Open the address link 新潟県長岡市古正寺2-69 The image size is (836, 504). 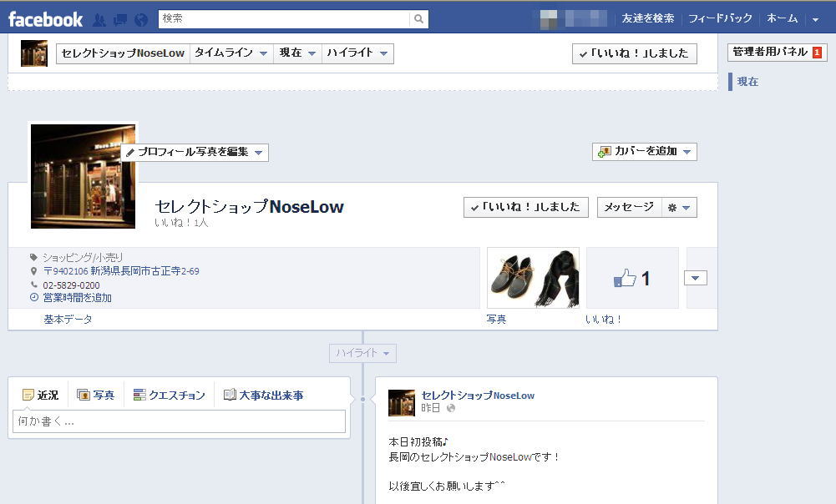pyautogui.click(x=121, y=271)
